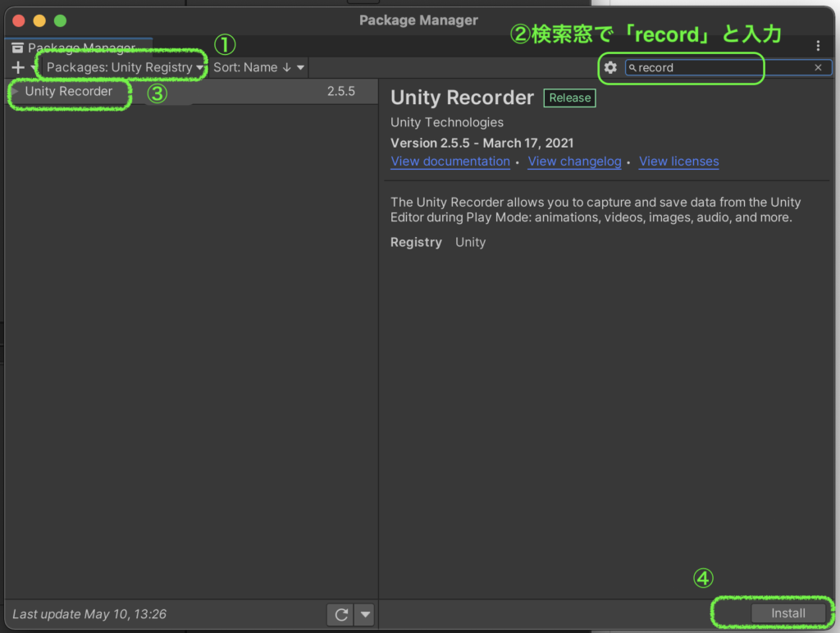Image resolution: width=840 pixels, height=633 pixels.
Task: Open the advanced settings gear icon
Action: [610, 67]
